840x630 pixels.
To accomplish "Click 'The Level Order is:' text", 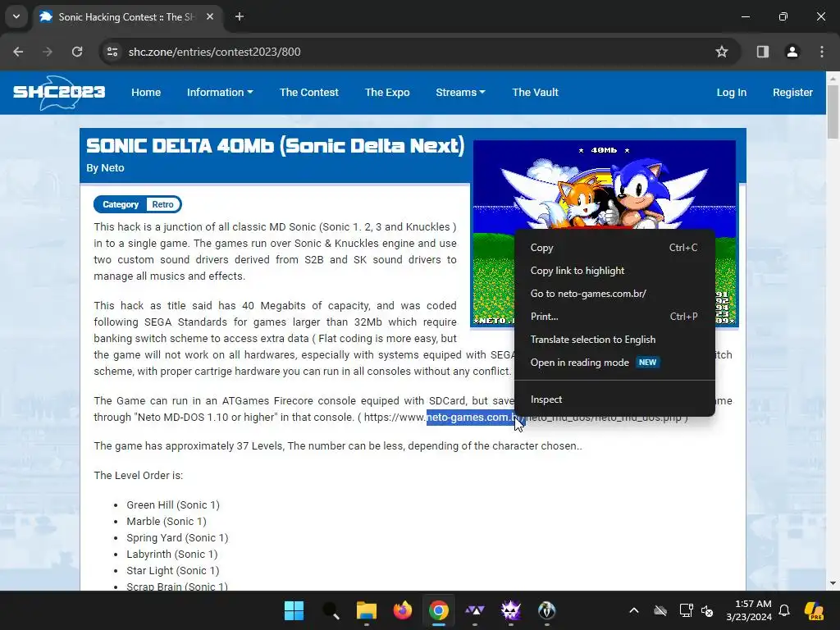I will [138, 475].
